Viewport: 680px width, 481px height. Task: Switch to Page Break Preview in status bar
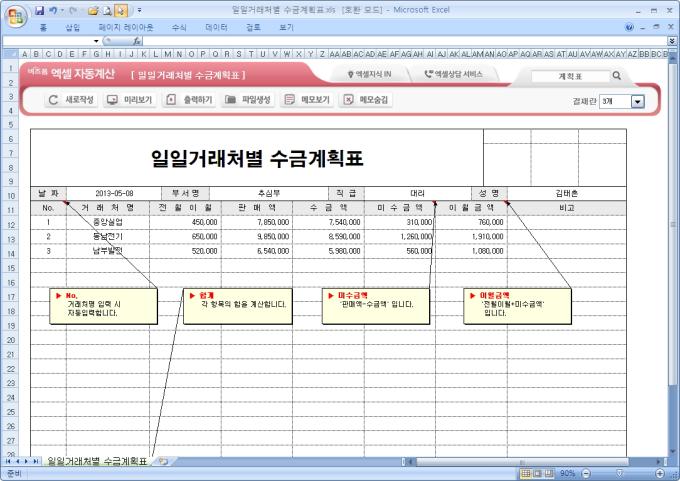click(x=549, y=473)
